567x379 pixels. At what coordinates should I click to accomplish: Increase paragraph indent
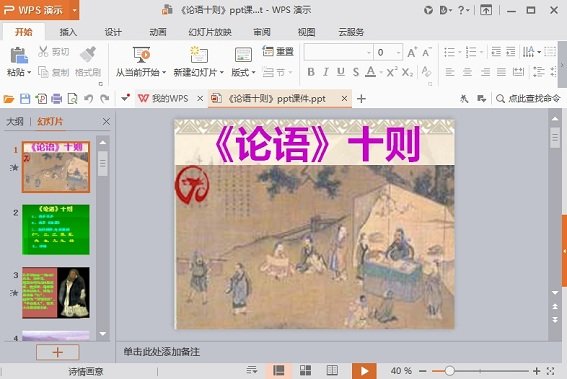tap(511, 52)
